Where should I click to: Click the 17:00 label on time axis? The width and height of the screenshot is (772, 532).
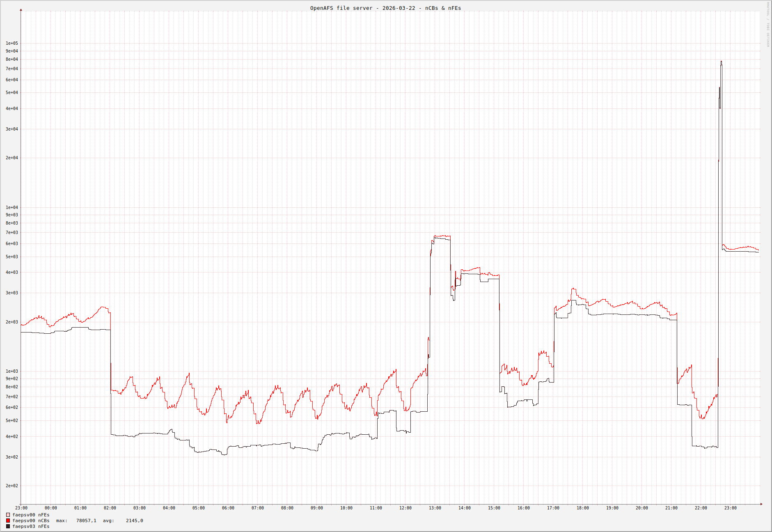pyautogui.click(x=553, y=508)
